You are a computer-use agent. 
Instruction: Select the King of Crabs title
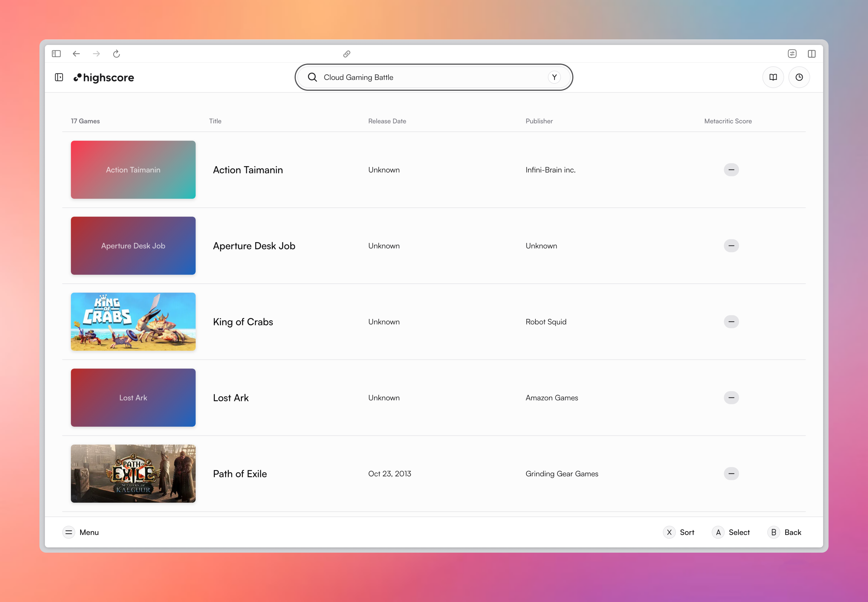click(x=243, y=322)
